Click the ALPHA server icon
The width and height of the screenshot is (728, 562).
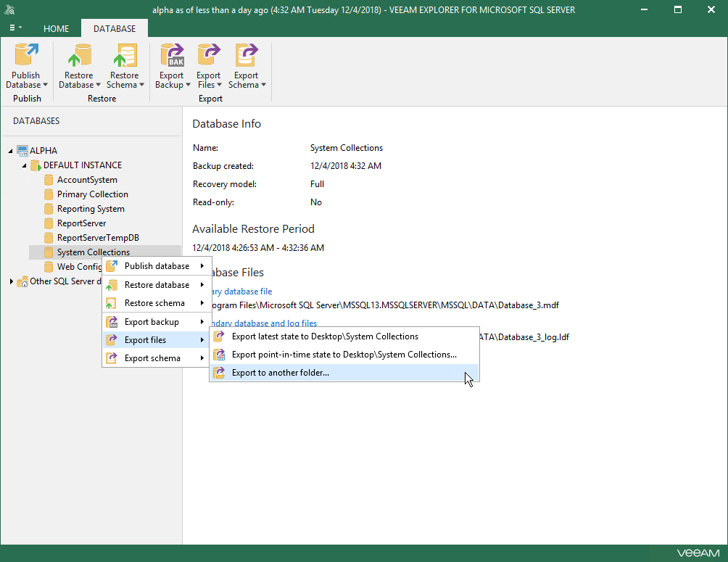[22, 151]
